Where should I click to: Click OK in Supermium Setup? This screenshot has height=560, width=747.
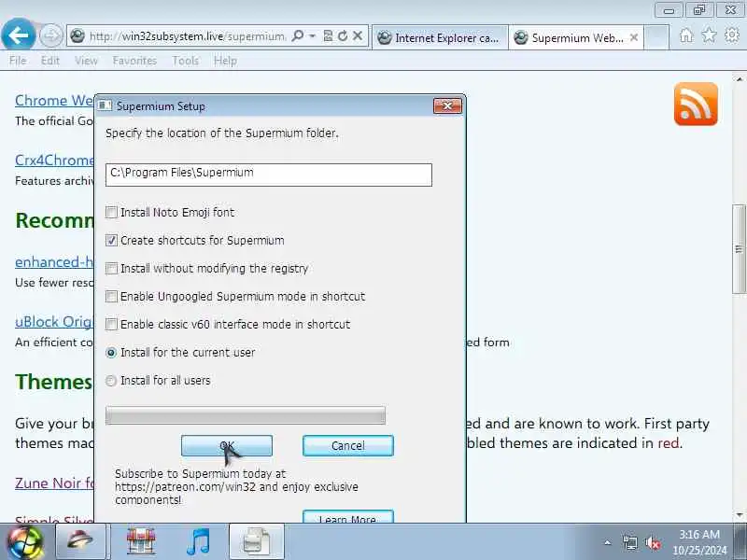(227, 446)
